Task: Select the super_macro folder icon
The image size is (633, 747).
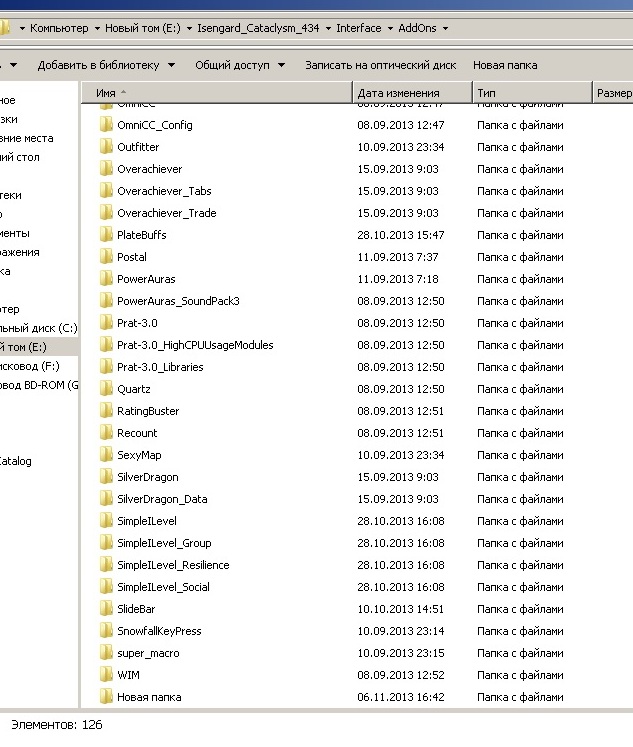Action: click(106, 653)
